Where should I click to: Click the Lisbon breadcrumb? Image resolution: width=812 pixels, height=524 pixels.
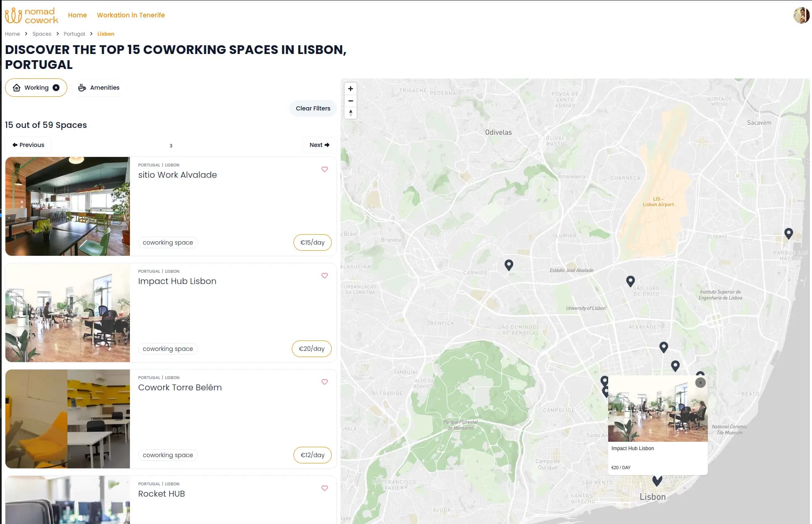tap(106, 34)
